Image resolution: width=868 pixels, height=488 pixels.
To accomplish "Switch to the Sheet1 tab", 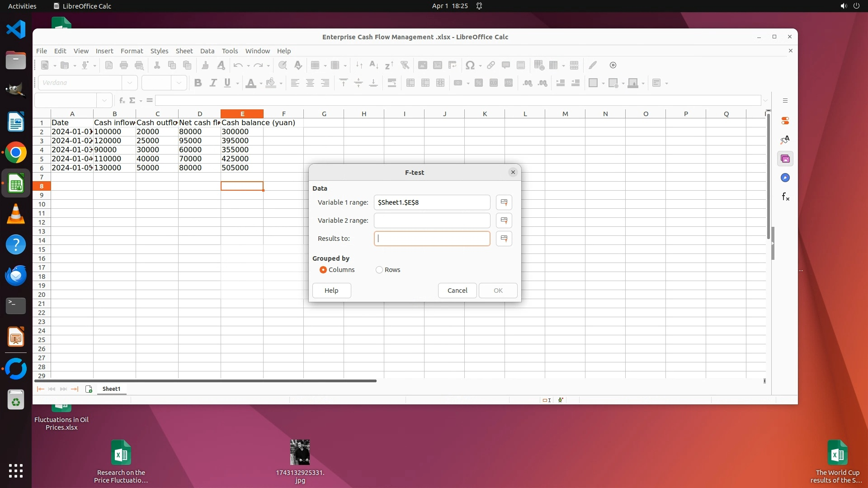I will [111, 389].
